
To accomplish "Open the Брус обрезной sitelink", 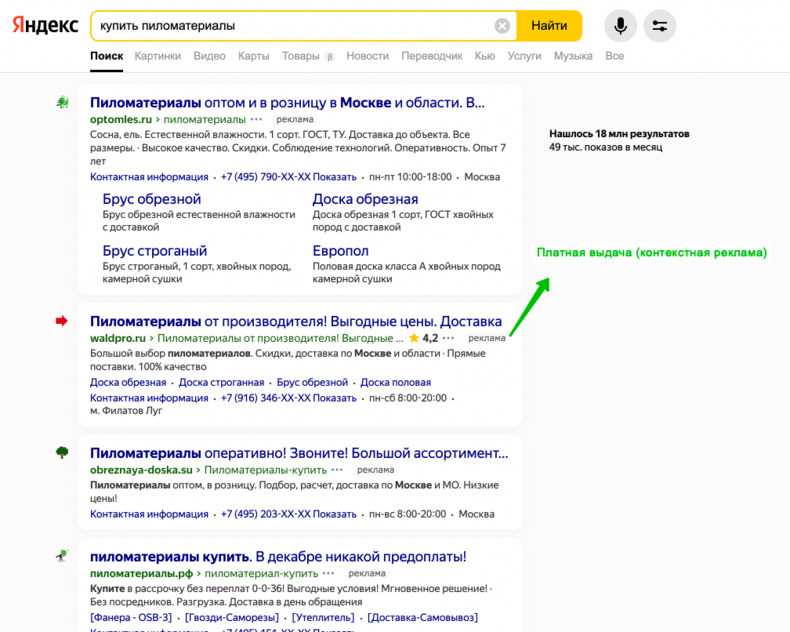I will pos(152,199).
